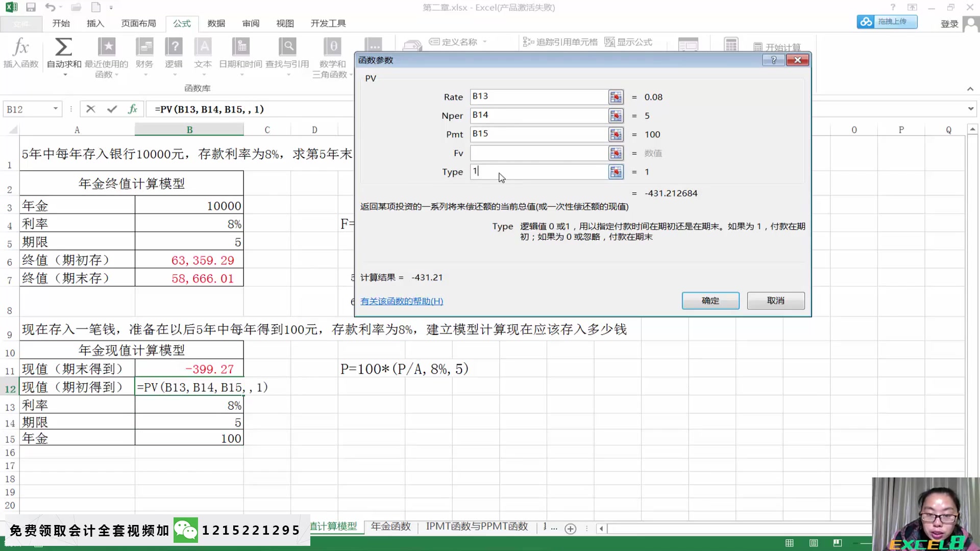
Task: Click inside the Type input field
Action: click(536, 172)
